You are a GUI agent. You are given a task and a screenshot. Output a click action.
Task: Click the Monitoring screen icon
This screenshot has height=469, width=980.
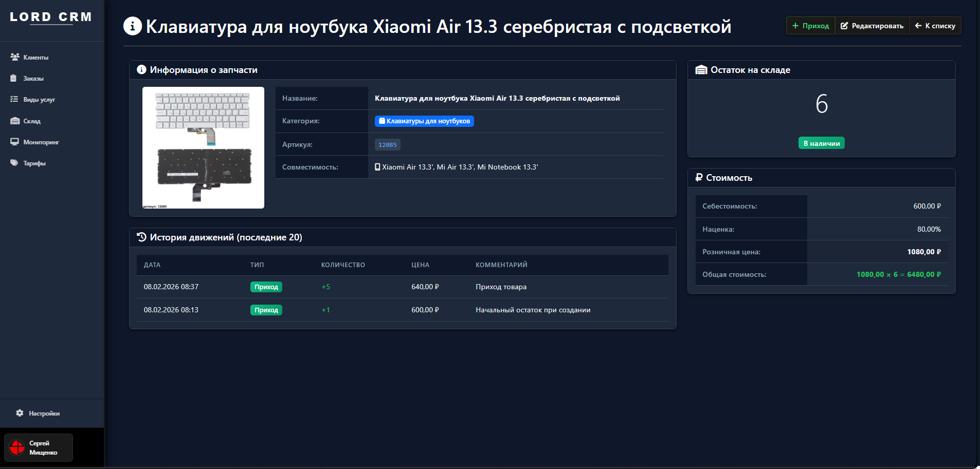pyautogui.click(x=14, y=142)
